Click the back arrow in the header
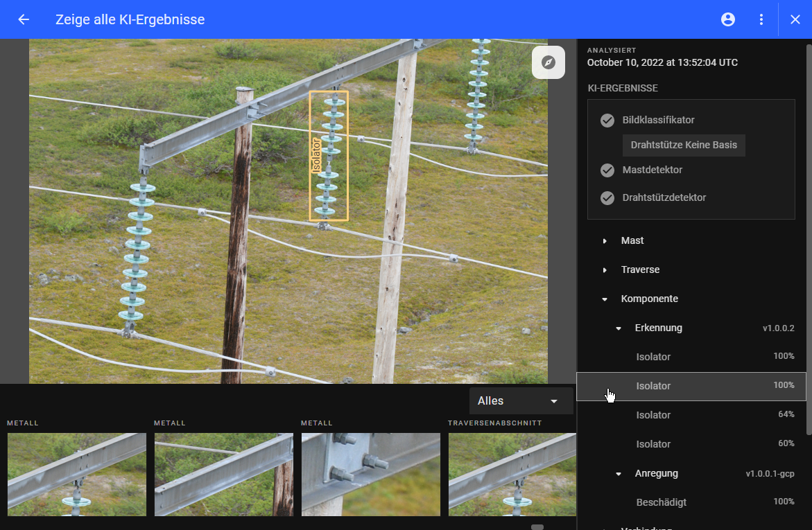This screenshot has height=530, width=812. click(x=24, y=19)
